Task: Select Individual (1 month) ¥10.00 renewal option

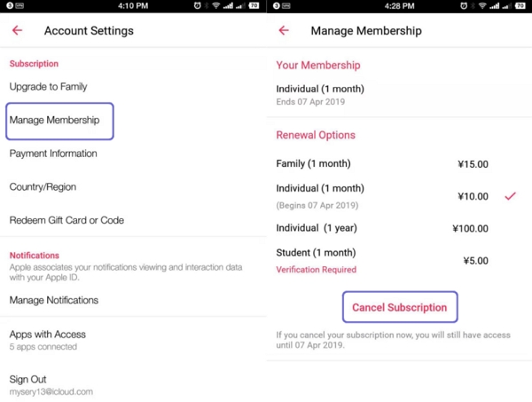Action: point(381,195)
